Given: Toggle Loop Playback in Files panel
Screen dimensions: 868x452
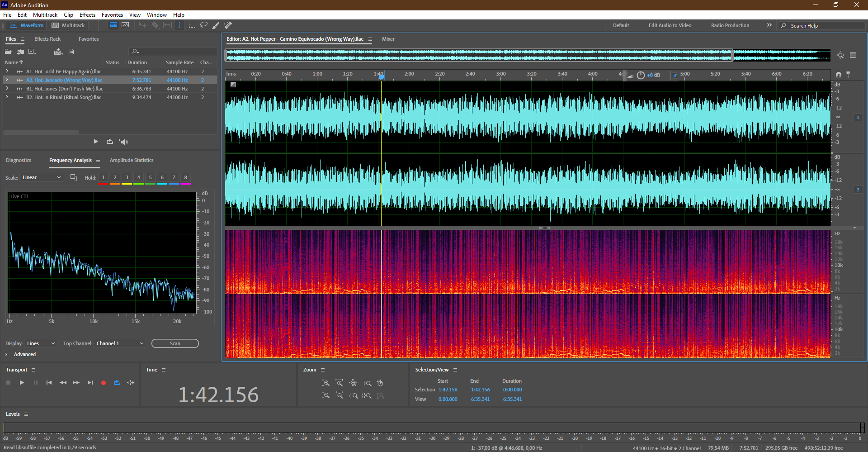Looking at the screenshot, I should 110,142.
